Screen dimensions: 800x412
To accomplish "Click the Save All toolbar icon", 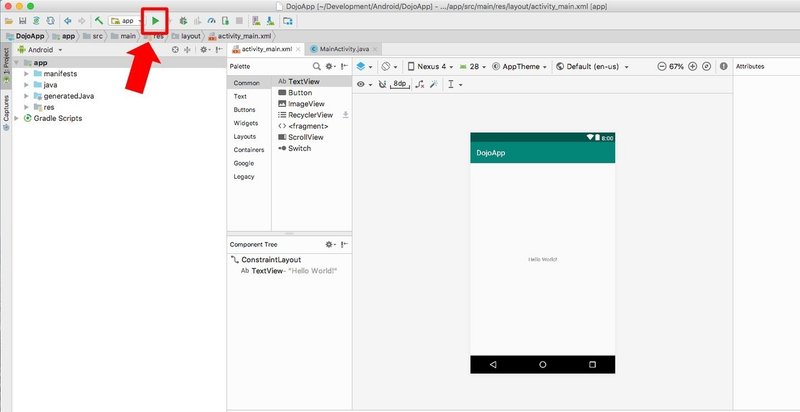I will pyautogui.click(x=22, y=21).
